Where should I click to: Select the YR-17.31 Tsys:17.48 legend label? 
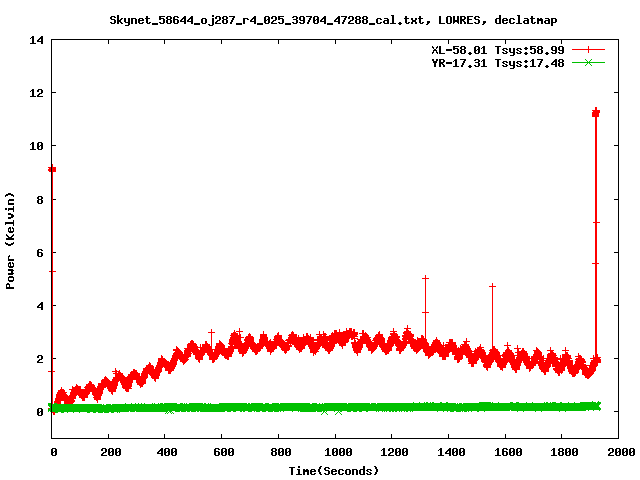pyautogui.click(x=498, y=63)
